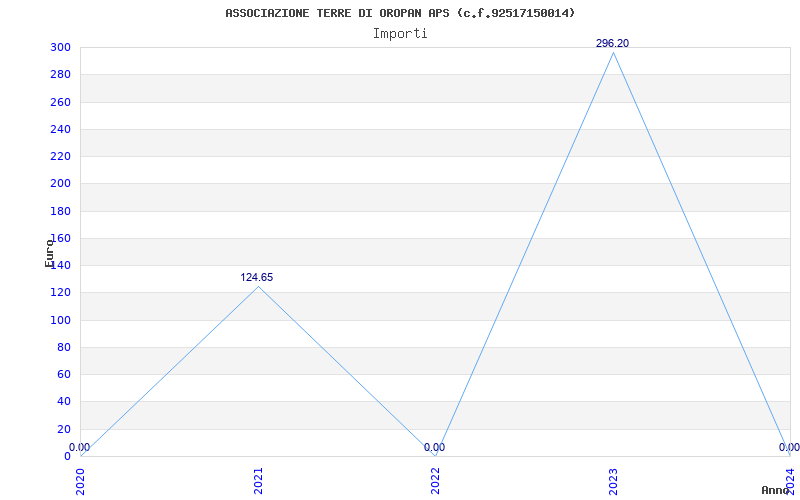Click the 2023 x-axis year label
Viewport: 800px width, 500px height.
(x=613, y=481)
